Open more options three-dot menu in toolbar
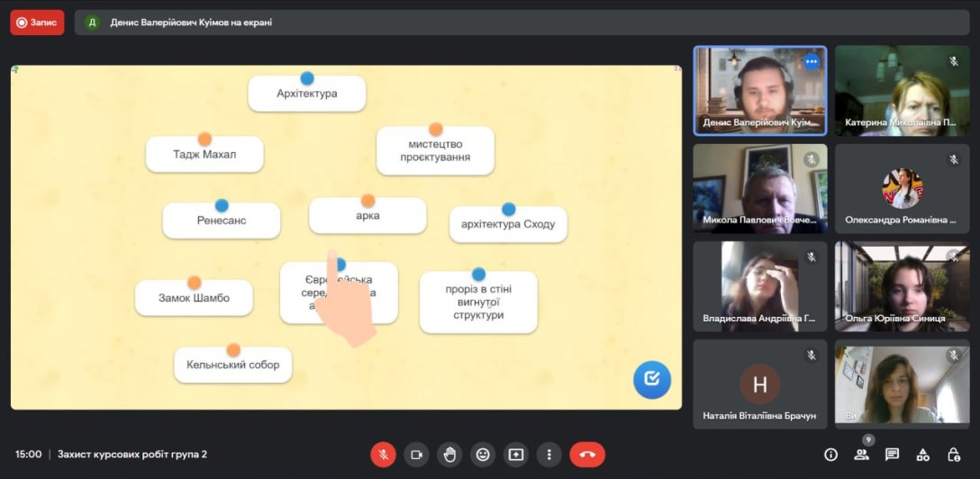980x479 pixels. (x=549, y=455)
